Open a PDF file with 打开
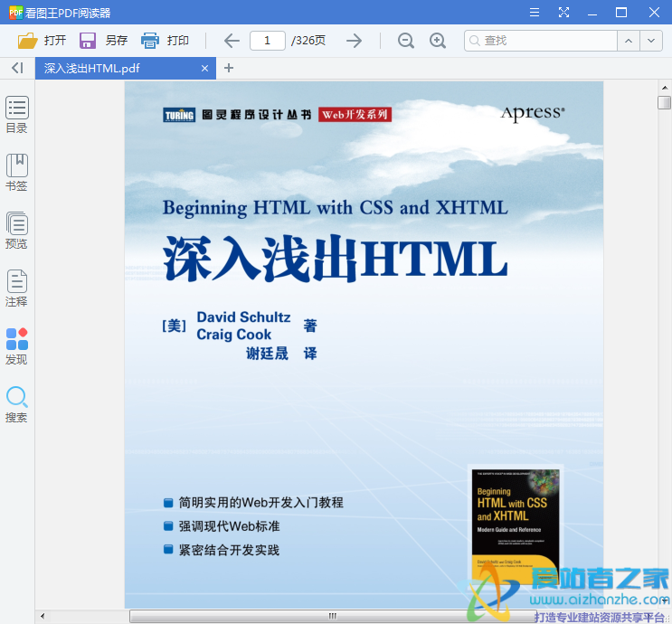The image size is (672, 624). 42,41
